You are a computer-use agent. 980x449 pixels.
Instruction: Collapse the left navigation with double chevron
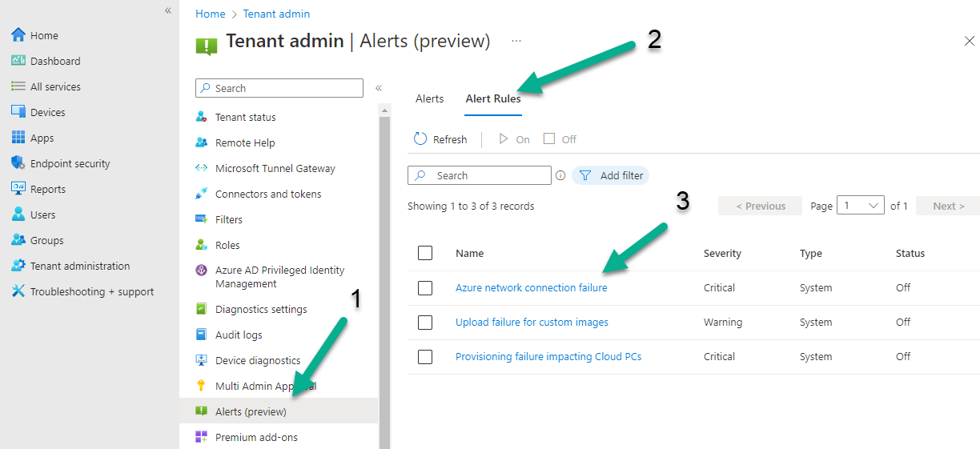click(x=167, y=10)
